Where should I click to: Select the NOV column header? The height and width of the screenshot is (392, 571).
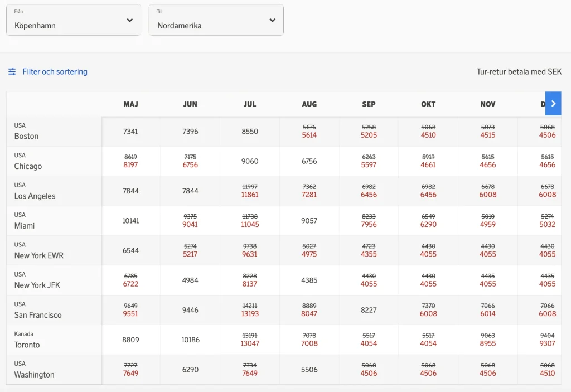[488, 104]
